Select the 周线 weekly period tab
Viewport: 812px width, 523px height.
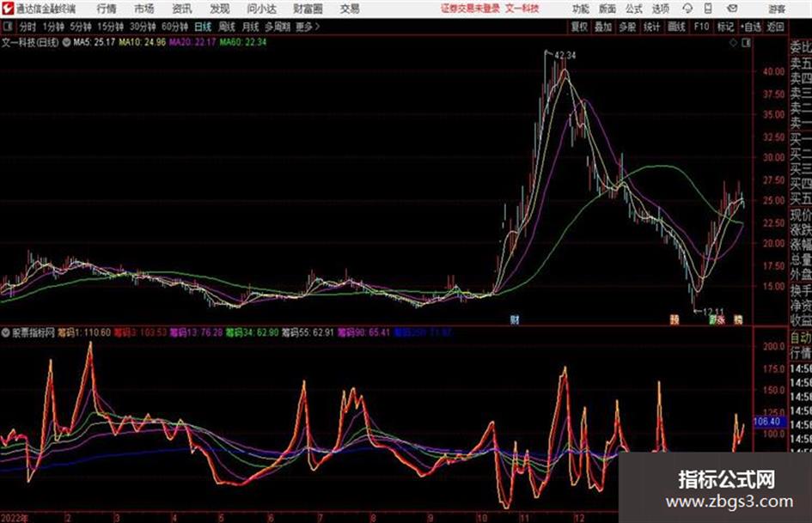pos(227,27)
